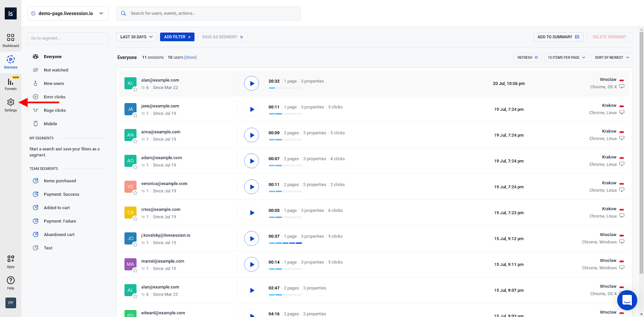The image size is (644, 317).
Task: Click the Refresh button
Action: pyautogui.click(x=527, y=58)
